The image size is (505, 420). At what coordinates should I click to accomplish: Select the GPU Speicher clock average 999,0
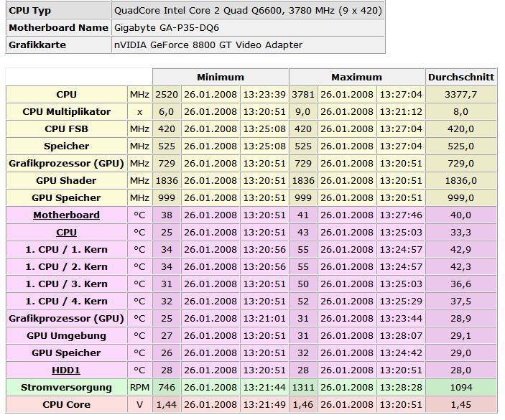click(x=461, y=198)
